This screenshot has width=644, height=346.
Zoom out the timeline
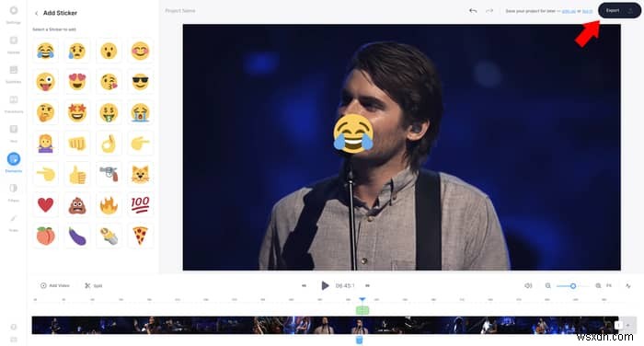pos(548,285)
